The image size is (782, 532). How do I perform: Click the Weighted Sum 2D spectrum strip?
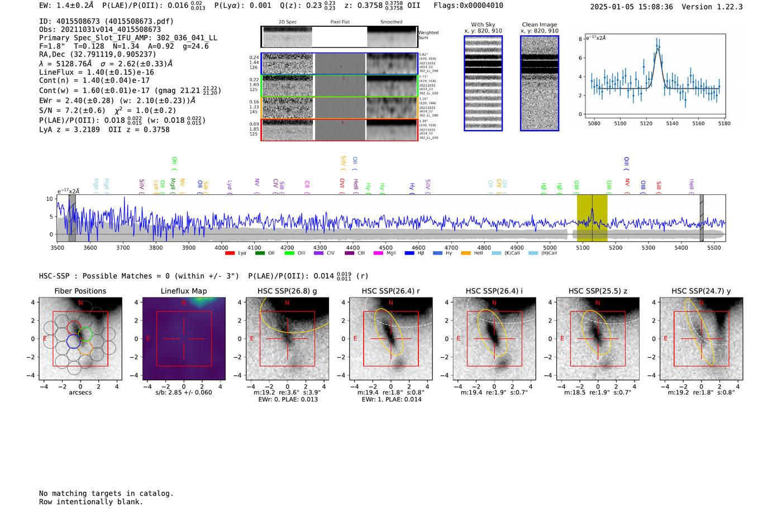coord(340,37)
